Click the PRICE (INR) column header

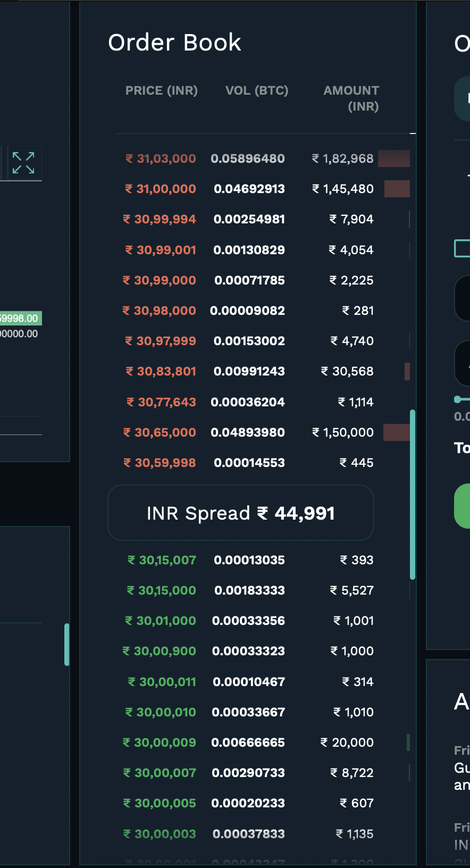click(162, 90)
